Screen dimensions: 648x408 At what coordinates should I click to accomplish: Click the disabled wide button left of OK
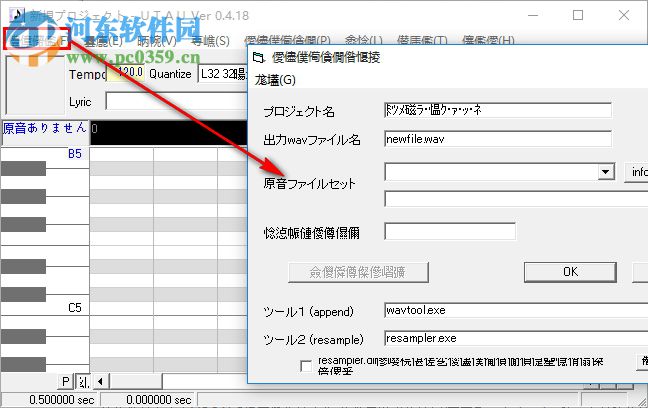pyautogui.click(x=358, y=272)
